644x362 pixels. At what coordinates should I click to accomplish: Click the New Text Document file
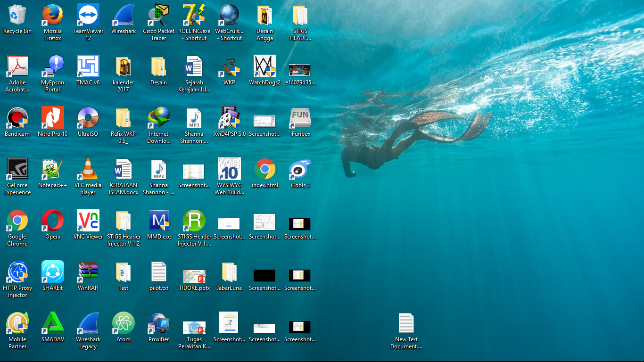[406, 323]
